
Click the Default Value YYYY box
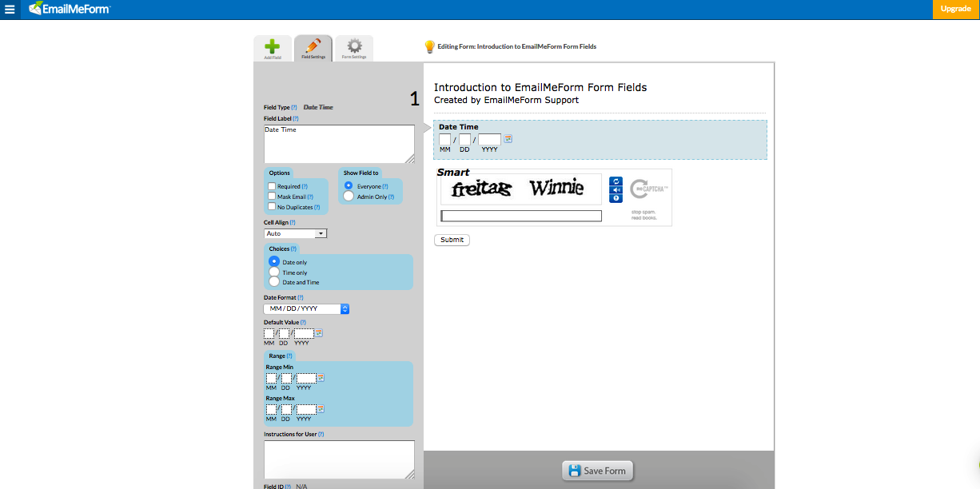[304, 334]
